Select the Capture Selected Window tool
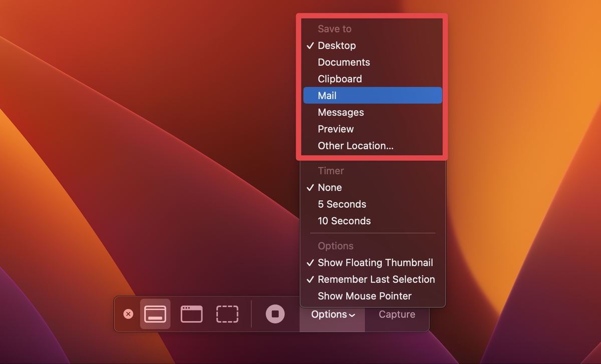This screenshot has height=364, width=601. tap(191, 314)
